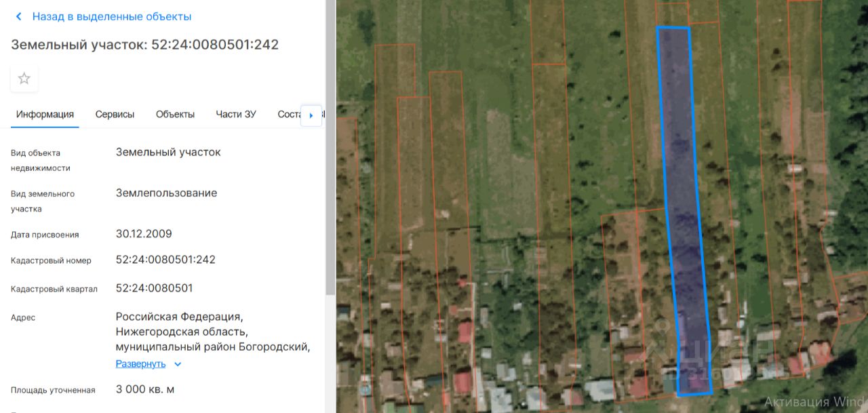Click the label 'Вид объекта недвижимости'
This screenshot has width=868, height=413.
click(x=41, y=161)
